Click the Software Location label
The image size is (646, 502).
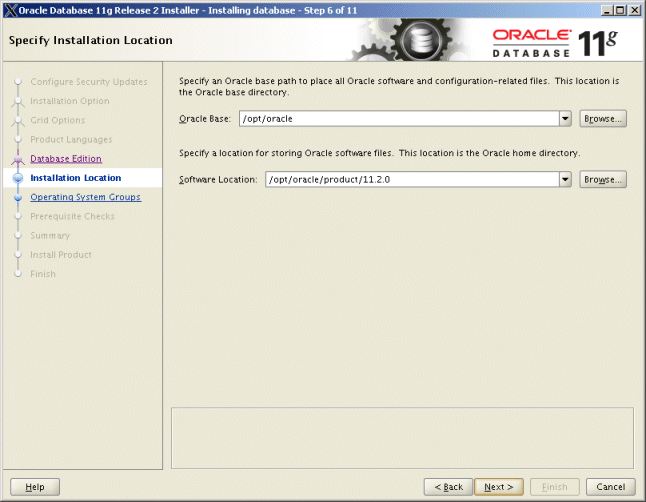coord(218,180)
